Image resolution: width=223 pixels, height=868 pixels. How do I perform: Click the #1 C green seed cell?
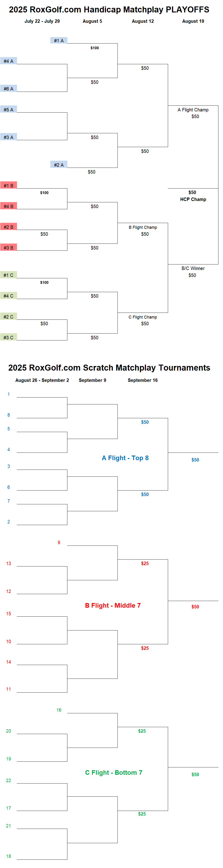(x=9, y=275)
